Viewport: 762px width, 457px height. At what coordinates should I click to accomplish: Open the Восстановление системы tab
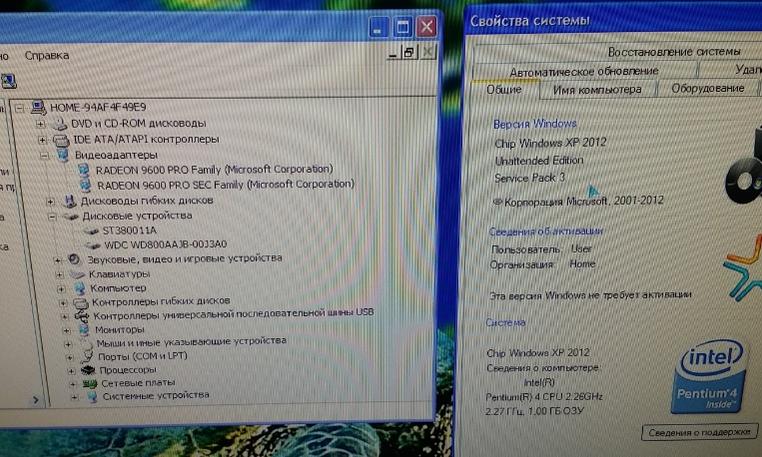674,52
